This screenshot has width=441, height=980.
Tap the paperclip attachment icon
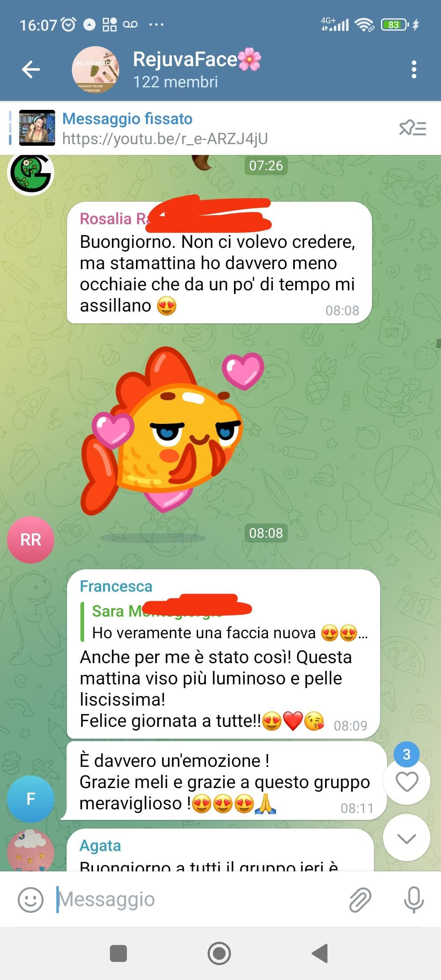(x=361, y=900)
